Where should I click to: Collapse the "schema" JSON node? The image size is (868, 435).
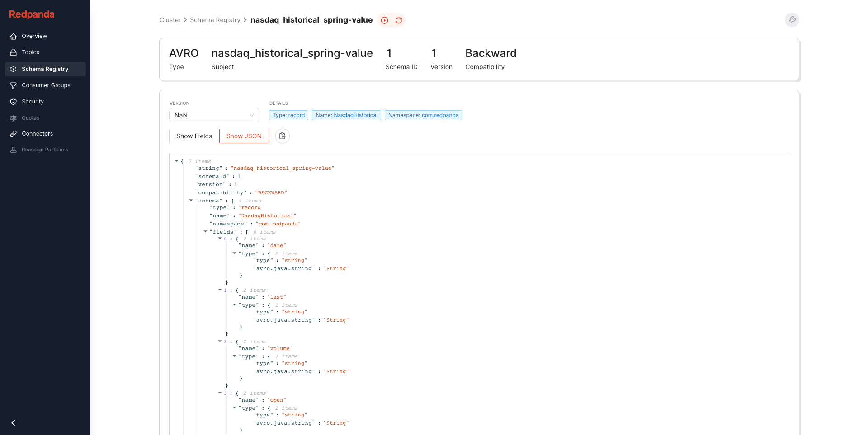[191, 200]
